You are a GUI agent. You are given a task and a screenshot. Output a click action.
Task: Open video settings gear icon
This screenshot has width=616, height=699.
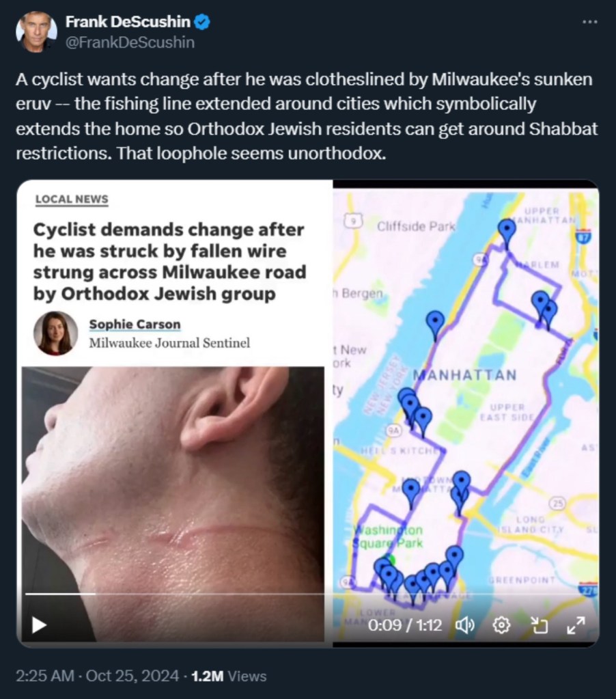(x=502, y=625)
